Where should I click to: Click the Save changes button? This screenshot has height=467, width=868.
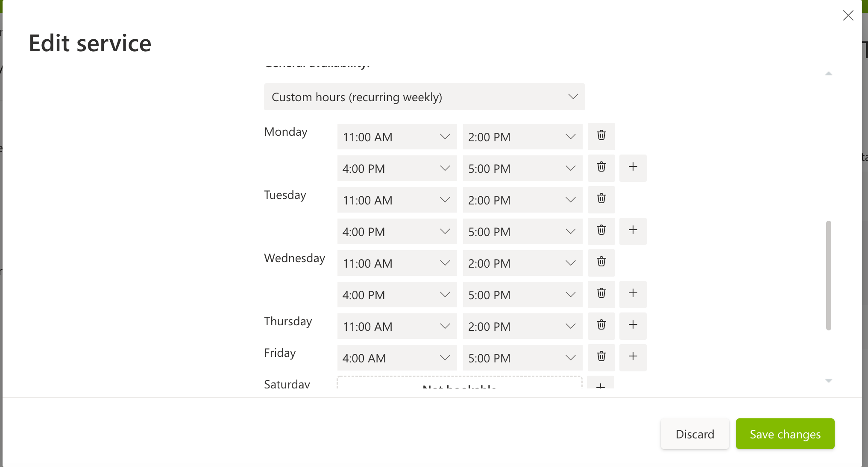(785, 434)
